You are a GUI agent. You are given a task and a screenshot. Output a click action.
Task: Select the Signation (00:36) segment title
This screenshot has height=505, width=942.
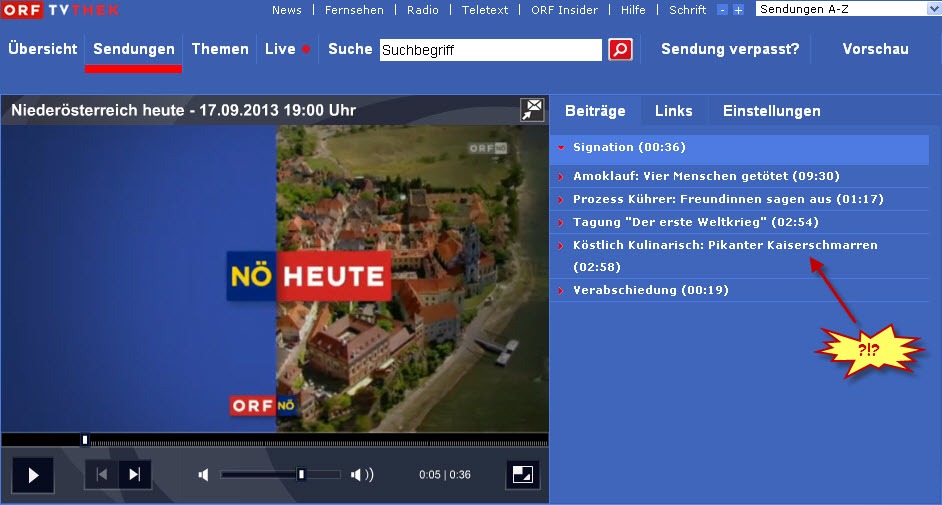[629, 147]
